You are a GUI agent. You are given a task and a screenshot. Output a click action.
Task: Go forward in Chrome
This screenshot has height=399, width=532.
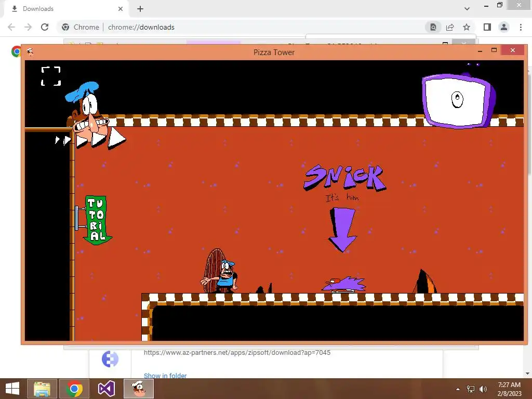[x=28, y=27]
